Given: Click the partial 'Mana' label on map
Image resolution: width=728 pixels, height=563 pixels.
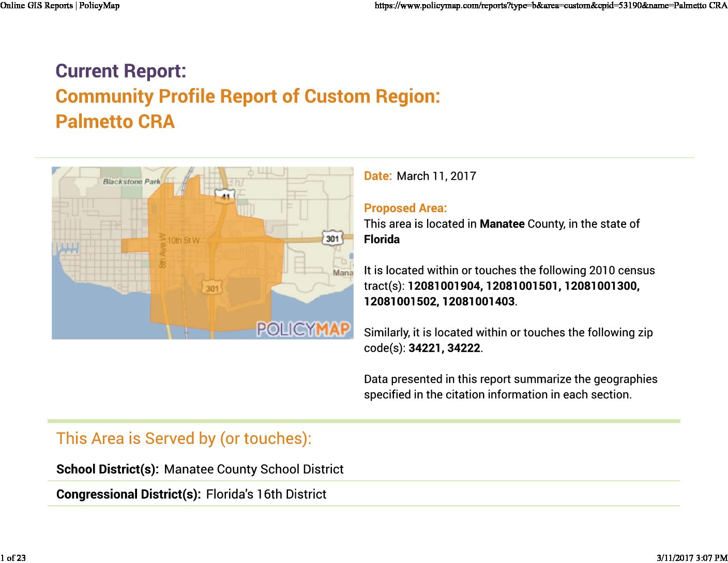Looking at the screenshot, I should pyautogui.click(x=343, y=273).
